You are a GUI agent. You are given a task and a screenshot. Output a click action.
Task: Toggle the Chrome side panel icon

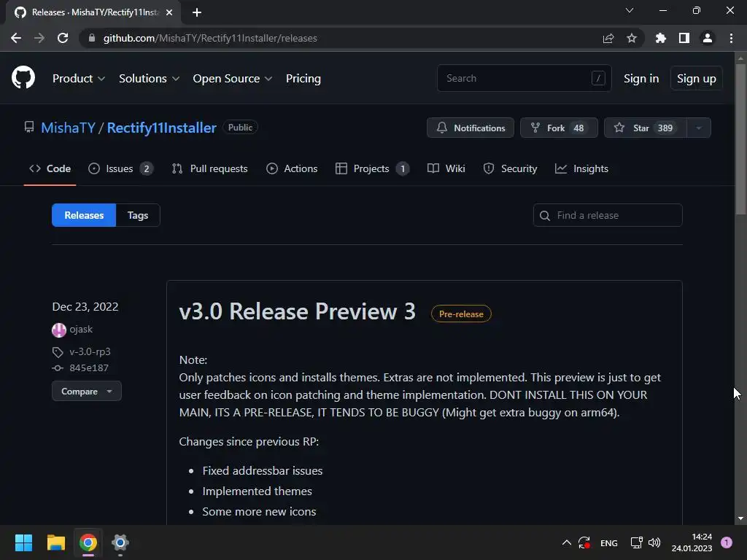coord(684,38)
